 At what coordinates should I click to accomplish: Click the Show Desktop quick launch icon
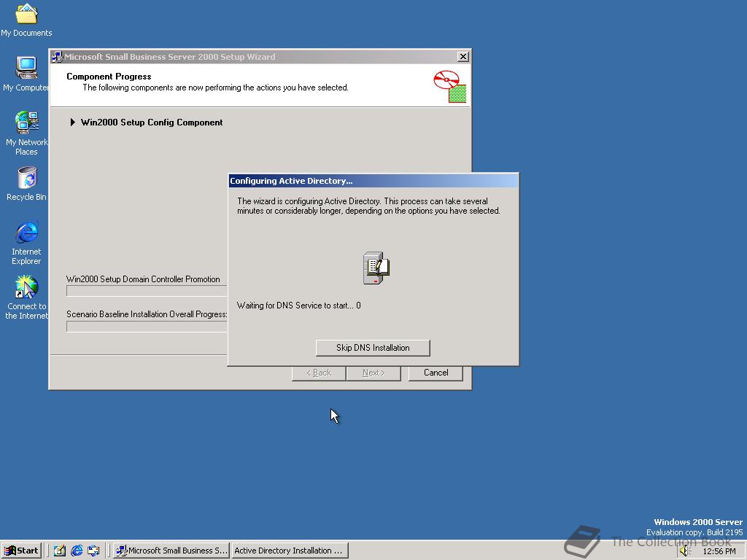60,551
